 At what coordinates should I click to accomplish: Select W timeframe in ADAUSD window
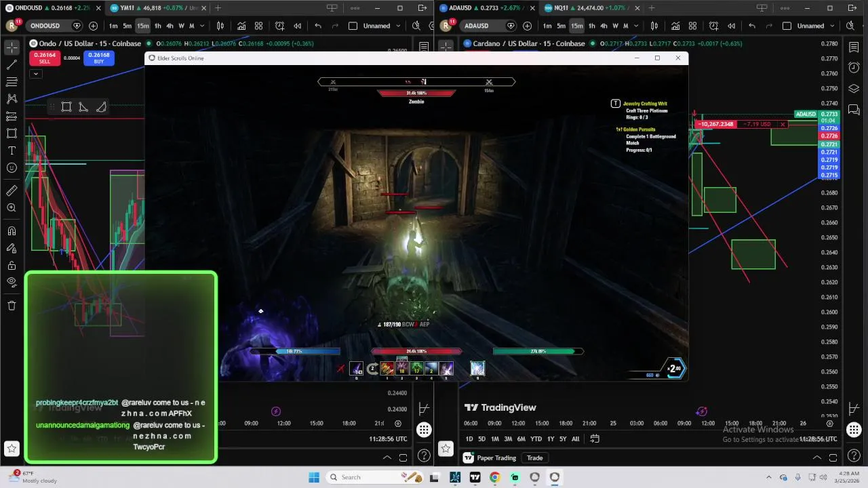coord(615,26)
